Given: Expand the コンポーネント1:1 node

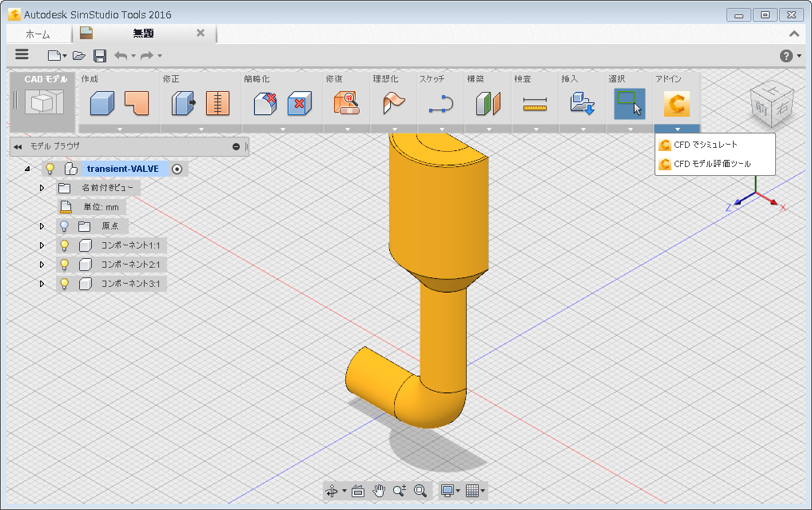Looking at the screenshot, I should click(x=42, y=245).
